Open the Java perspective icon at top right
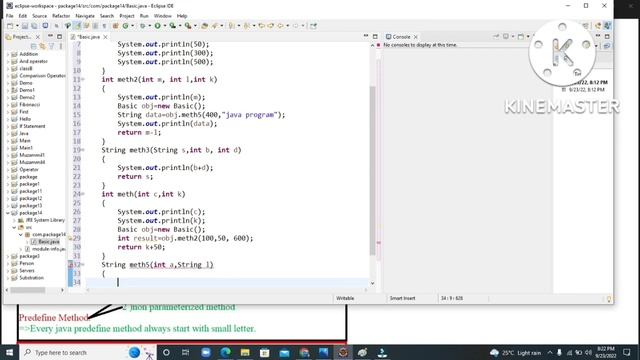Viewport: 640px width, 360px height. (608, 26)
